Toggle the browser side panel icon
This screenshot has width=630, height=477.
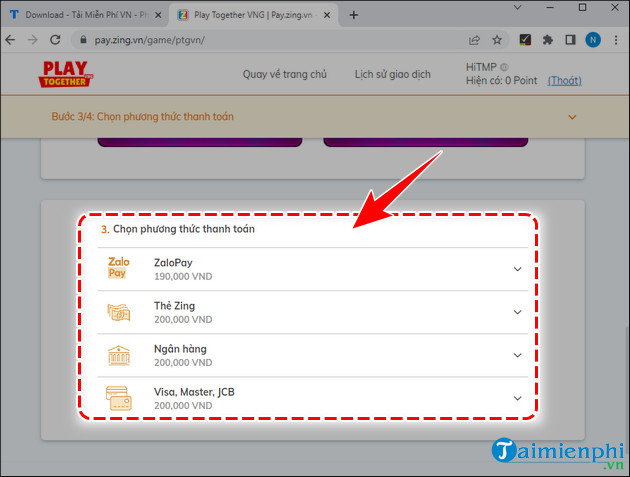(570, 40)
